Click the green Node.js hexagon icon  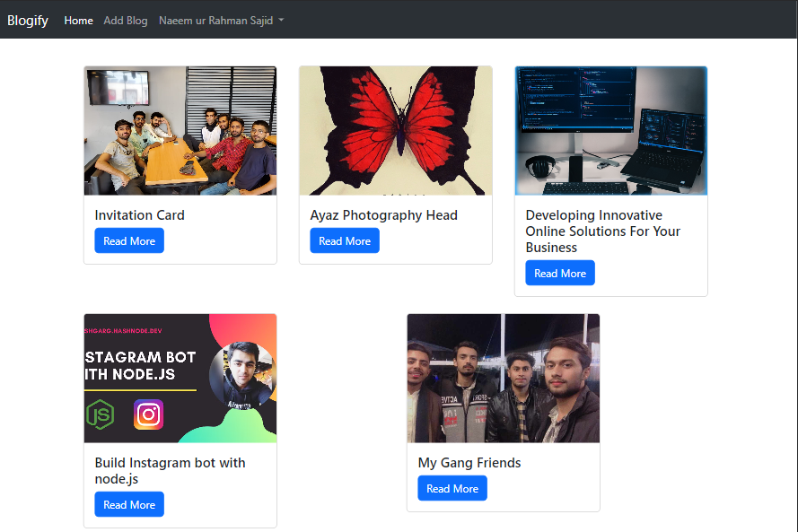[x=100, y=414]
